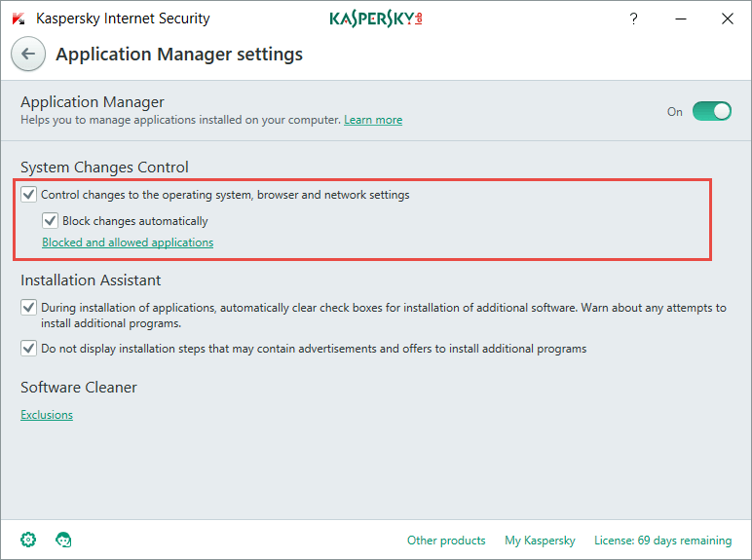Open Software Cleaner Exclusions link
This screenshot has height=560, width=752.
tap(47, 415)
